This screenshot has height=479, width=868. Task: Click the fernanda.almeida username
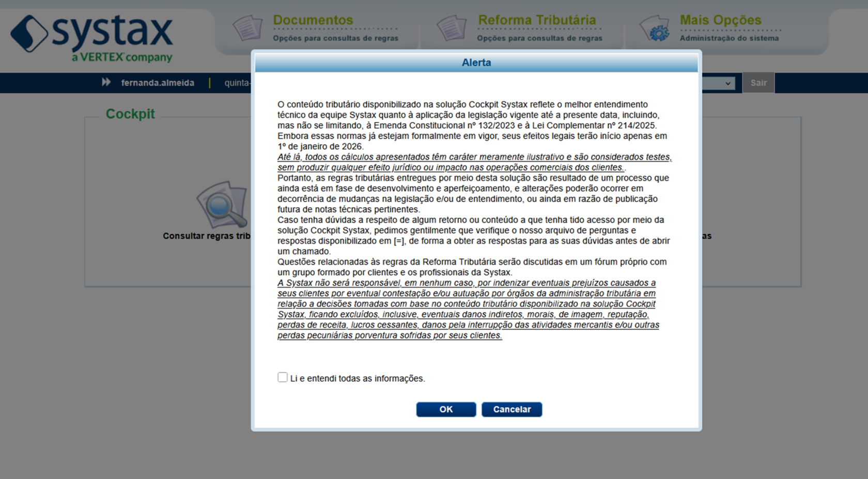tap(158, 83)
